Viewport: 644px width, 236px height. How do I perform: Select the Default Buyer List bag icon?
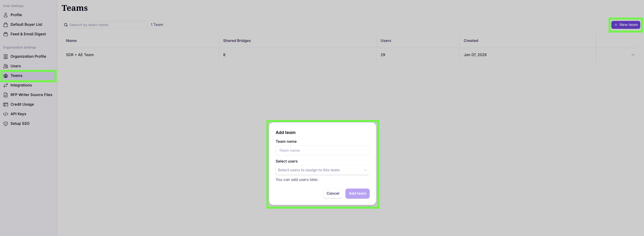click(6, 24)
